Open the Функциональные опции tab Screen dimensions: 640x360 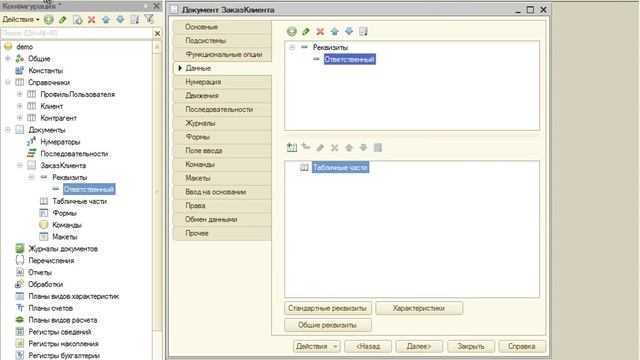[x=222, y=54]
